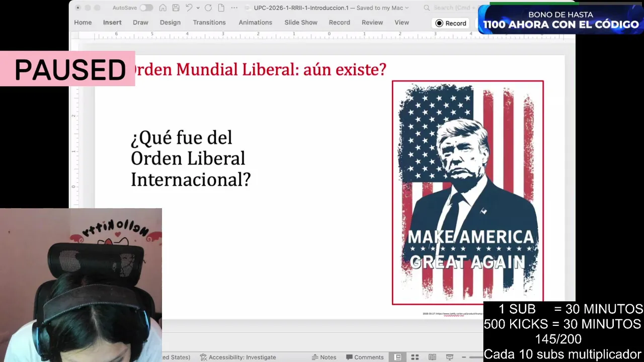Click the New Presentation document icon
This screenshot has height=362, width=644.
[x=221, y=8]
